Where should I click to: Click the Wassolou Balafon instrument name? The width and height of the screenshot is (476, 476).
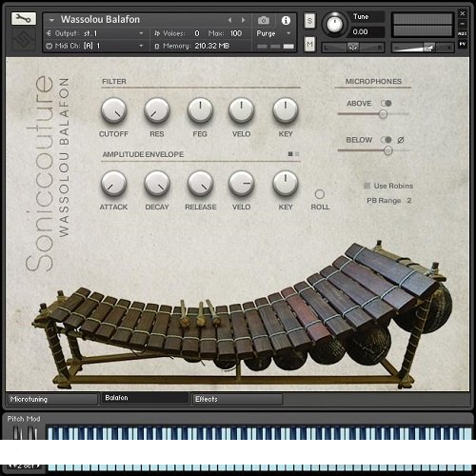click(100, 20)
